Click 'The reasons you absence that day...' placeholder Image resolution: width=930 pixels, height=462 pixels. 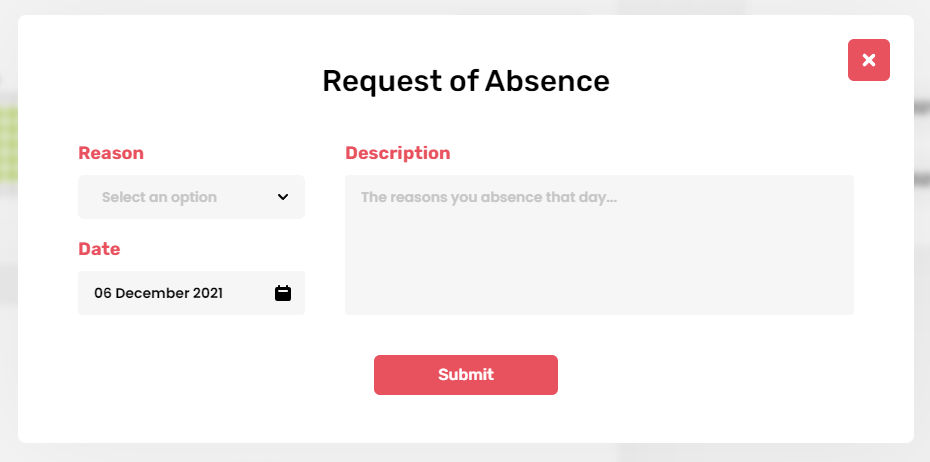pos(488,197)
